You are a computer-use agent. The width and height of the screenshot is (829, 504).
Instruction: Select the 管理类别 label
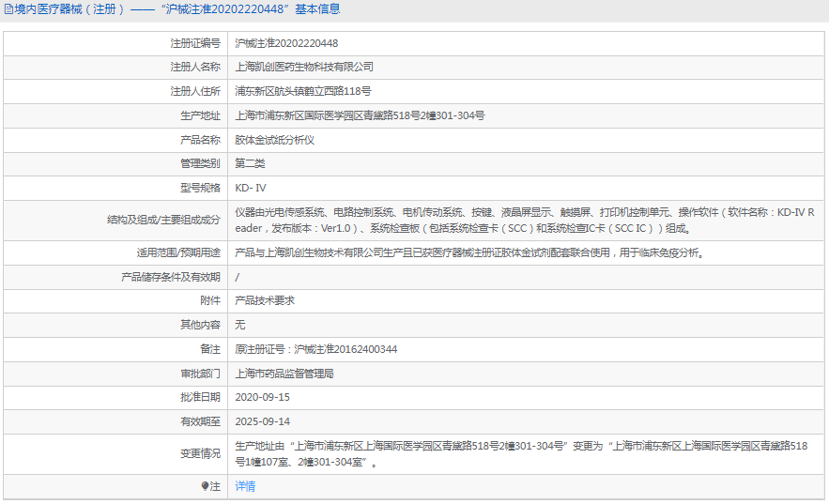[200, 163]
